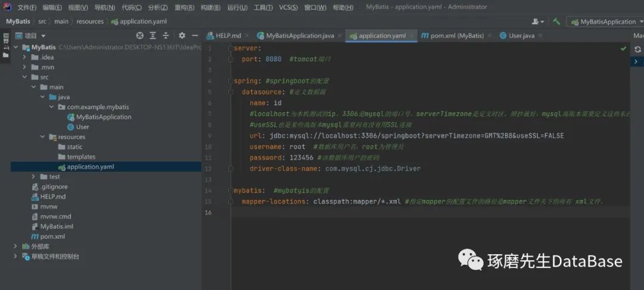Click the Build project hammer icon
The height and width of the screenshot is (290, 644).
click(556, 21)
